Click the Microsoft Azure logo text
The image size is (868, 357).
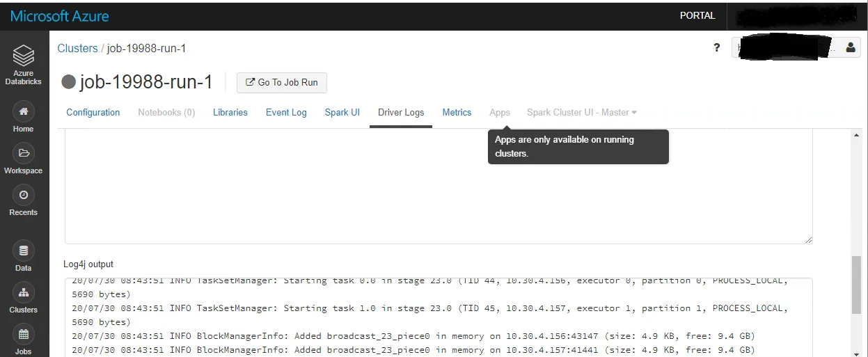[59, 15]
